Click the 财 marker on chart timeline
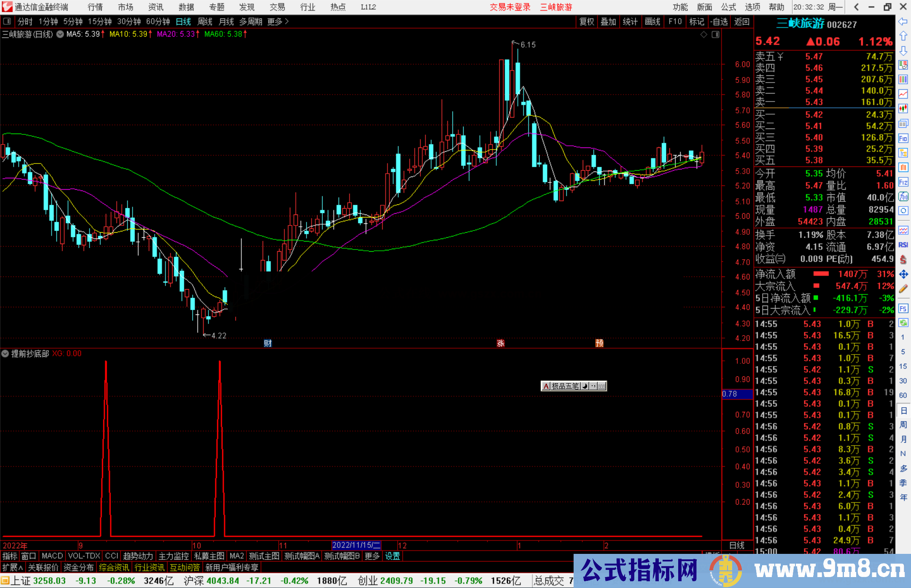This screenshot has height=588, width=911. [268, 343]
